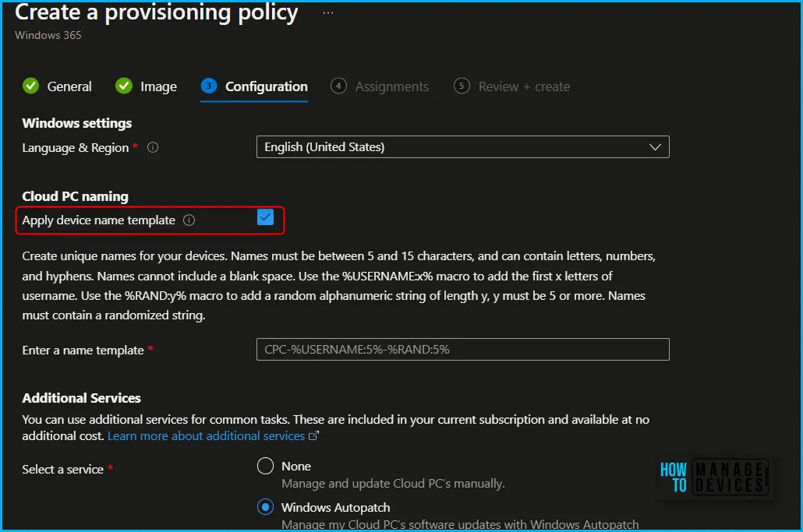Click the Language & Region label
The width and height of the screenshot is (803, 532).
(x=76, y=148)
